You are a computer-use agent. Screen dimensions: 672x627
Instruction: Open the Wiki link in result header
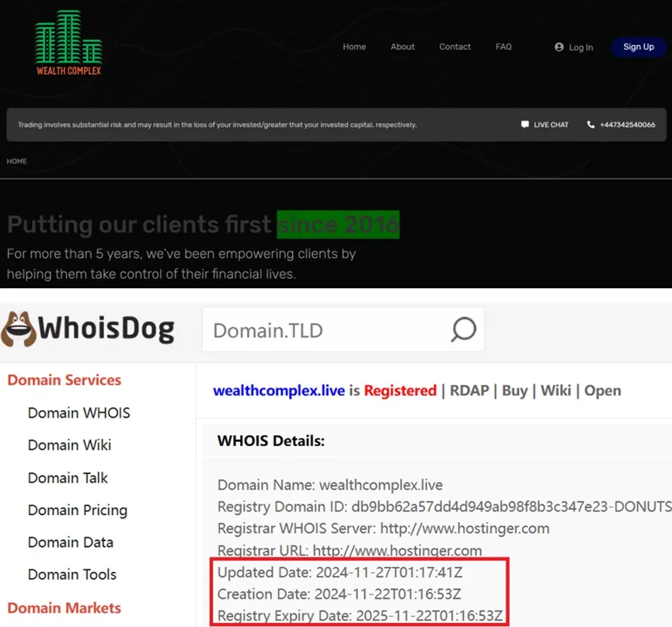coord(556,391)
